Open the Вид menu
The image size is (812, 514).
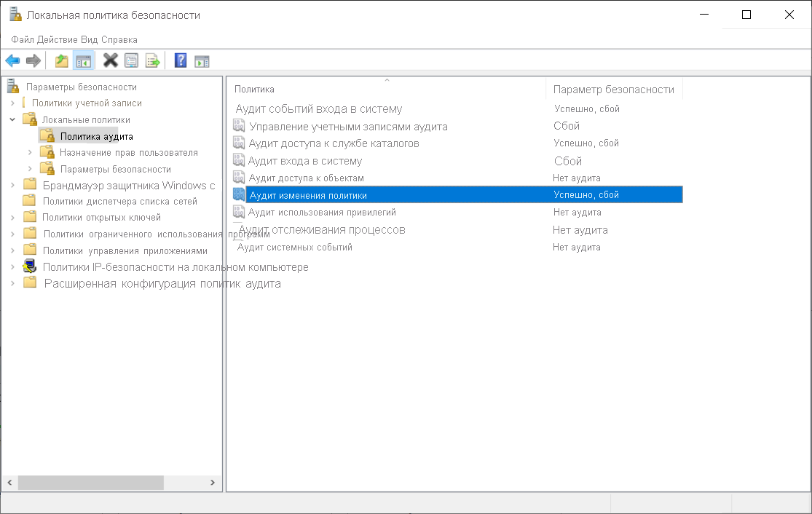pos(89,40)
